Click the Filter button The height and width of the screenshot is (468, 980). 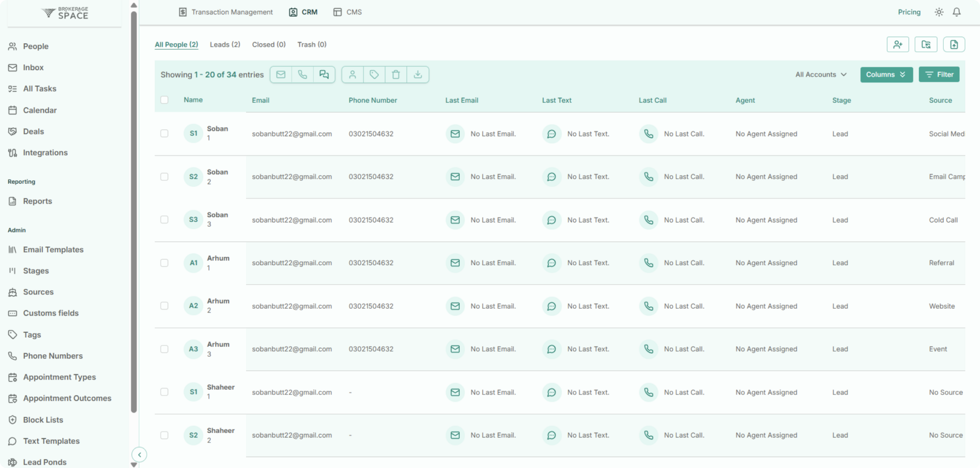tap(939, 74)
